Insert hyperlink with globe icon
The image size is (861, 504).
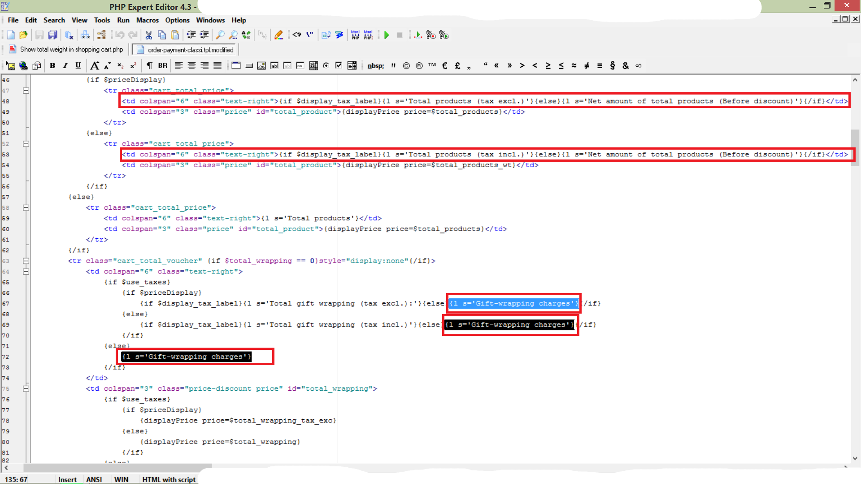(23, 65)
